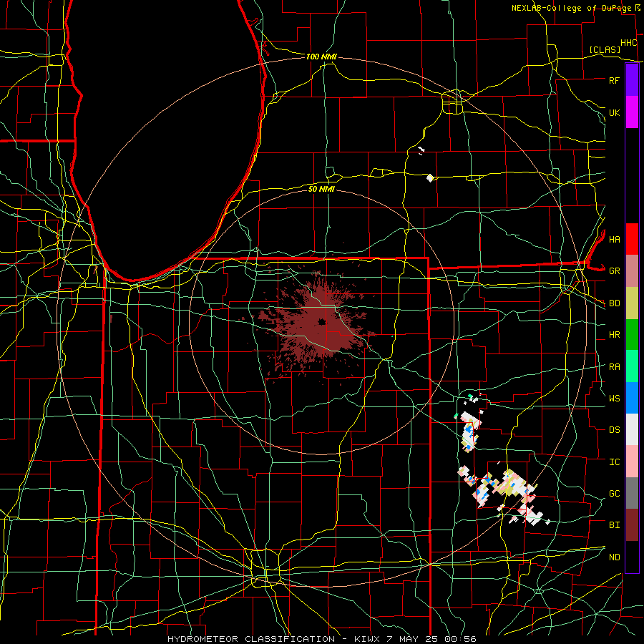This screenshot has height=644, width=644.
Task: Click the 'NEXLAB-College of DuPage' credit text
Action: coord(572,8)
